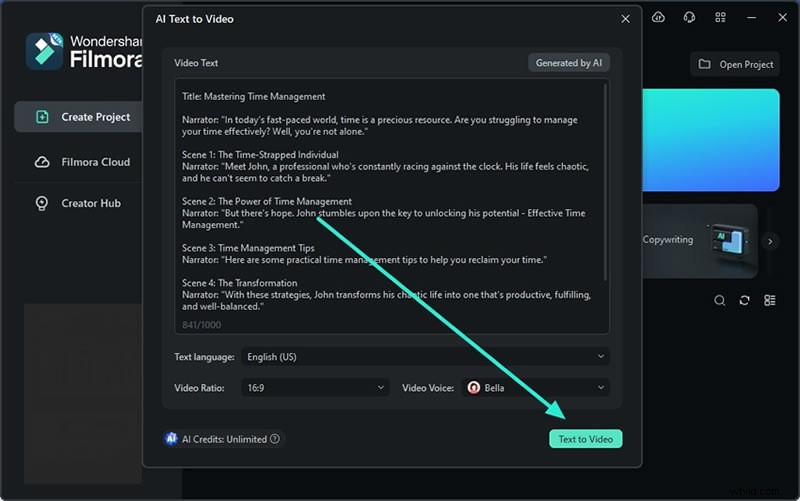Click the AI Credits badge icon
Screen dimensions: 800x501
pos(171,439)
